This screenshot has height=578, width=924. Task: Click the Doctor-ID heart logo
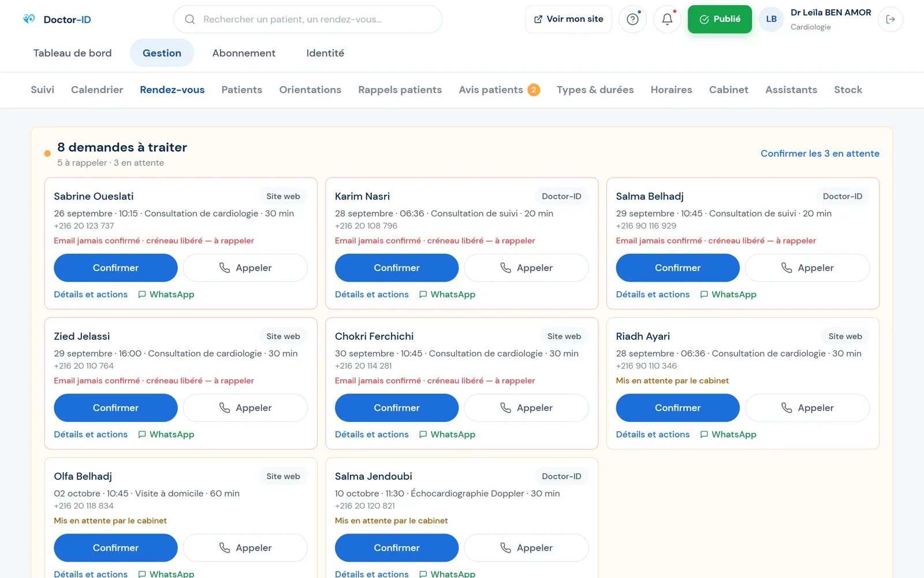point(29,19)
